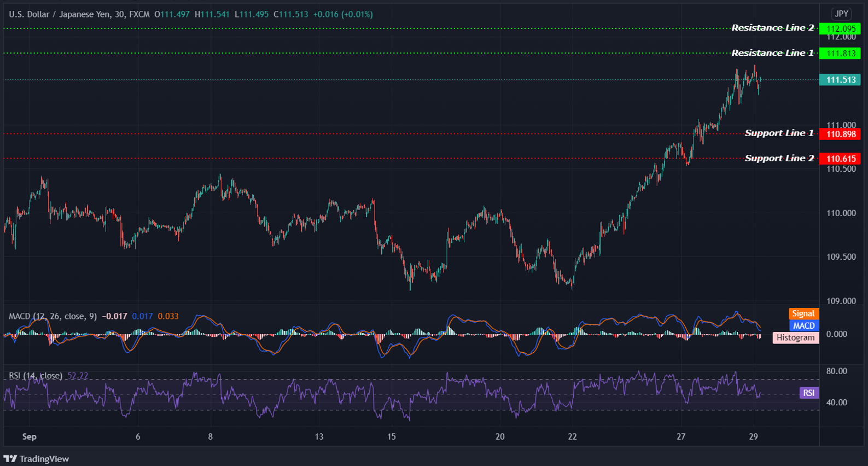The width and height of the screenshot is (868, 466).
Task: Click the close value C111.513 in header
Action: click(x=291, y=14)
